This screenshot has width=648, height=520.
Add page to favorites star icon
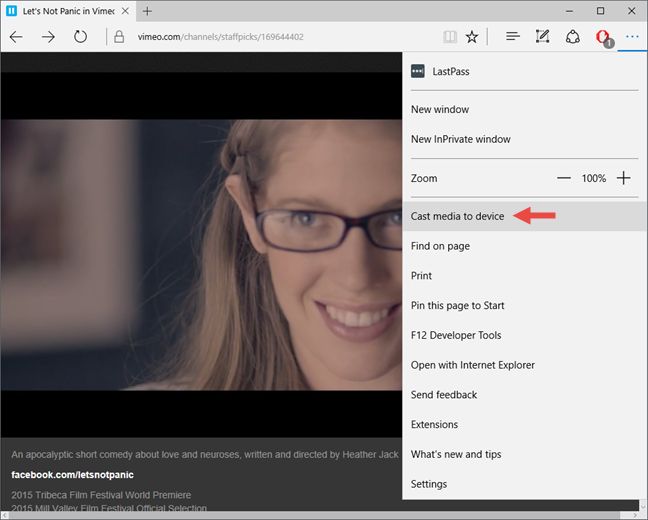pyautogui.click(x=472, y=37)
